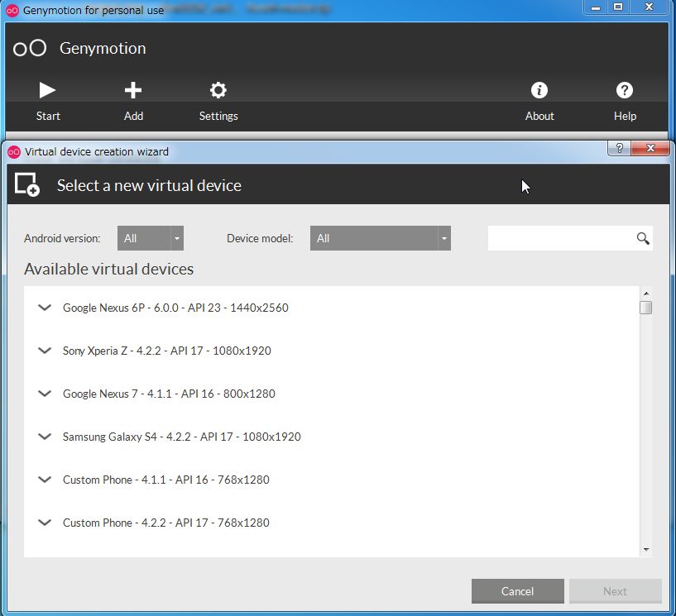Image resolution: width=676 pixels, height=616 pixels.
Task: Click the search magnifier icon
Action: coord(643,238)
